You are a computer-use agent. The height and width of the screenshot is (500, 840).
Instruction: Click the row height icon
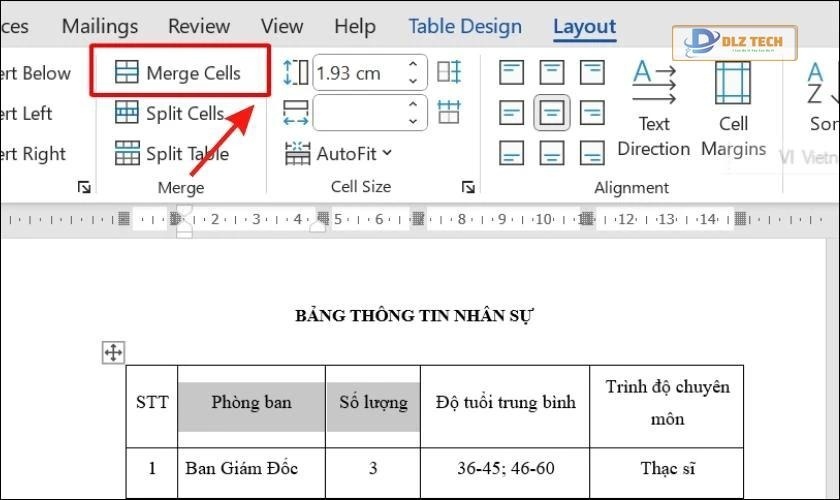tap(296, 72)
